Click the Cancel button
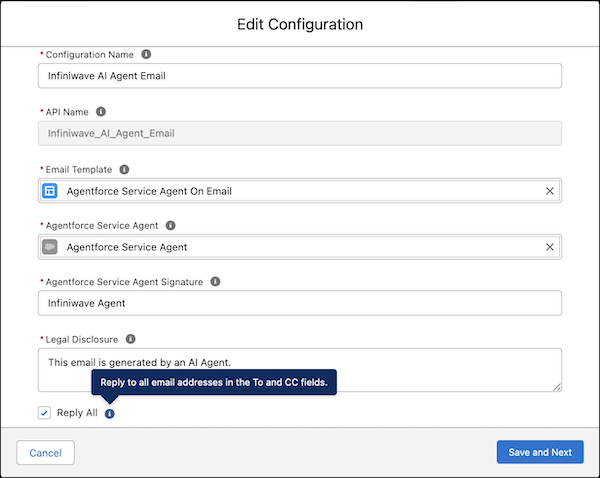600x478 pixels. point(46,453)
